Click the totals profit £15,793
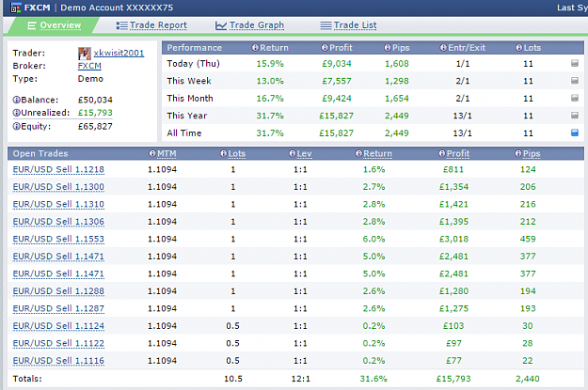 (453, 379)
